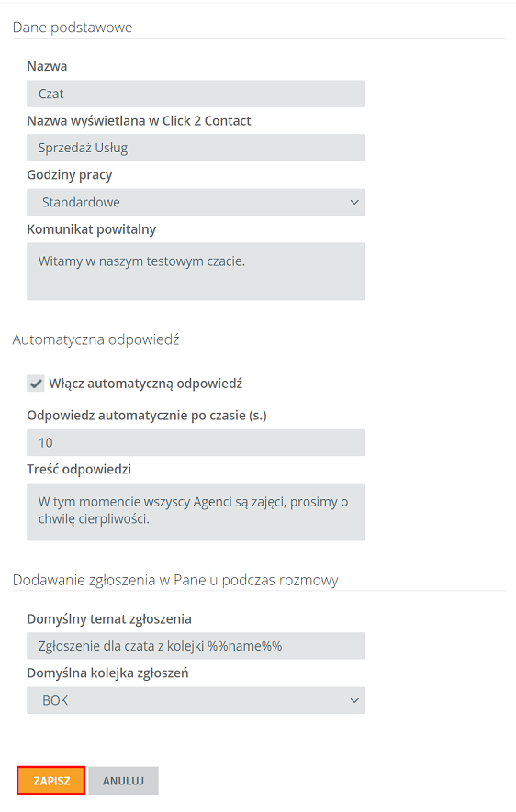This screenshot has height=812, width=516.
Task: Click the Godziny pracy field label
Action: 70,175
